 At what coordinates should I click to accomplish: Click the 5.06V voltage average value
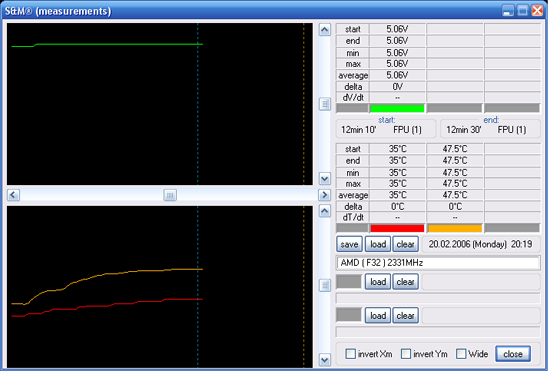tap(397, 75)
